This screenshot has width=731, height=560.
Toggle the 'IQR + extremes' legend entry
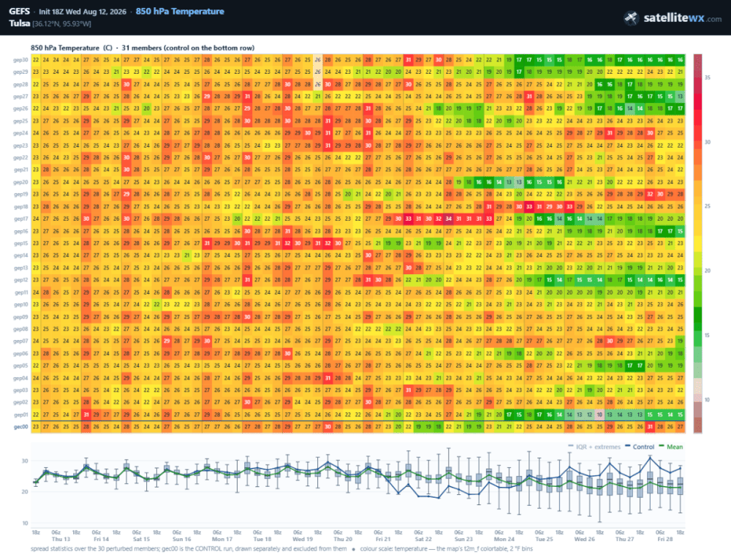(594, 447)
